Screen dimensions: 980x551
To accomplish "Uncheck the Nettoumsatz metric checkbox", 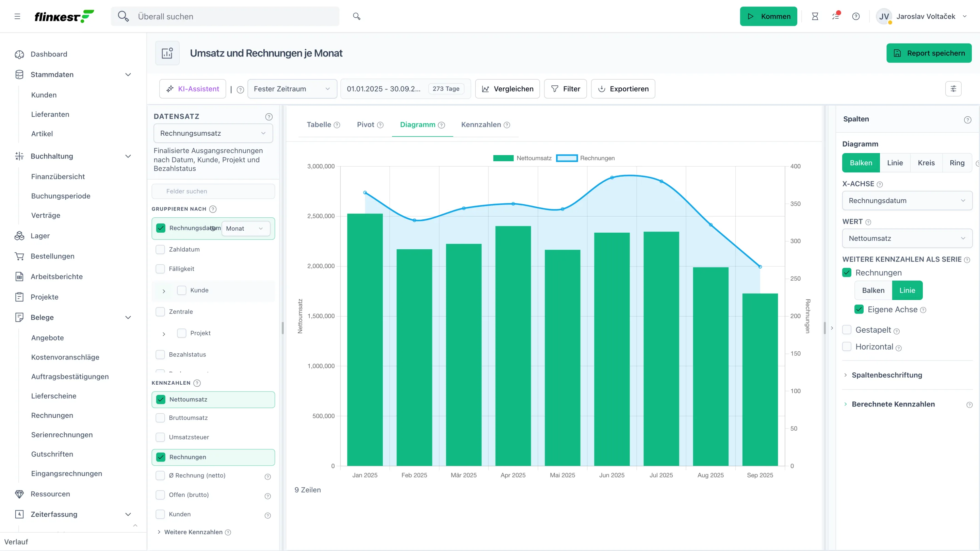I will [x=161, y=399].
